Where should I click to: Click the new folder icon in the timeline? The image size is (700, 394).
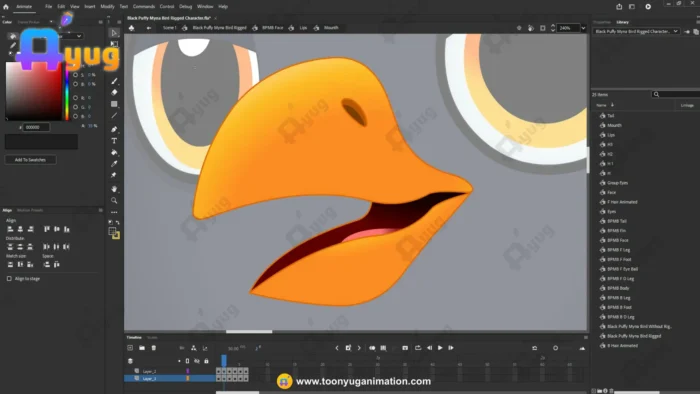[x=142, y=348]
